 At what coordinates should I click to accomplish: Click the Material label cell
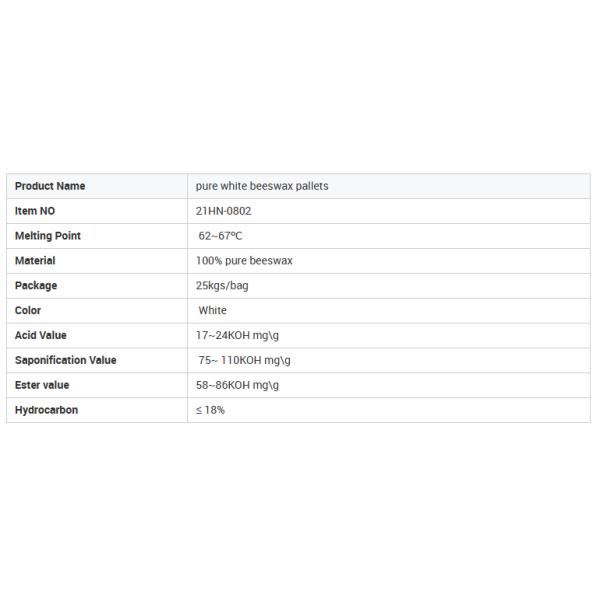[x=35, y=261]
